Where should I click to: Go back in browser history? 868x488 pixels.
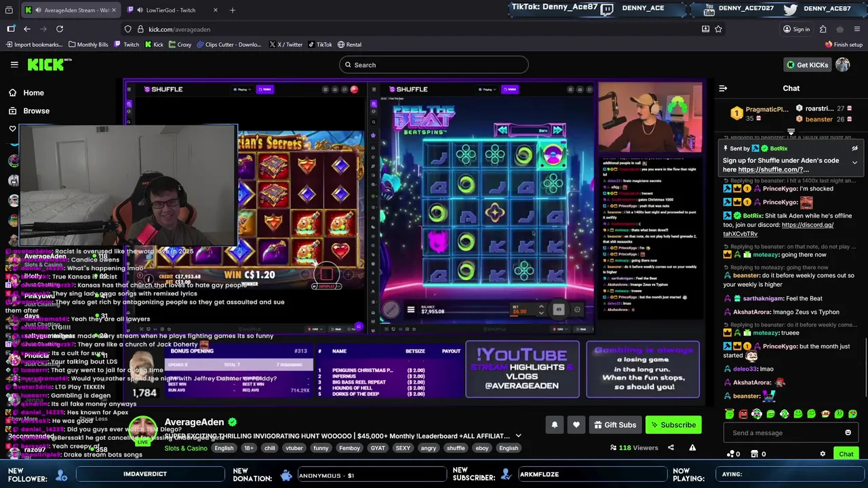(x=26, y=29)
